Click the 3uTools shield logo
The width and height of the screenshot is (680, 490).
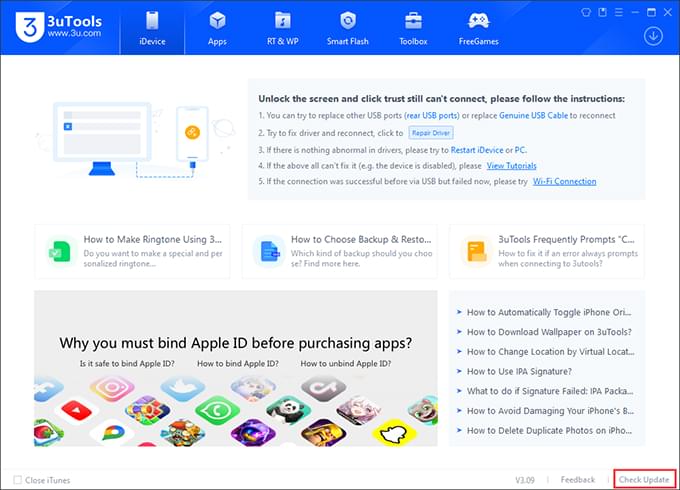pos(29,27)
